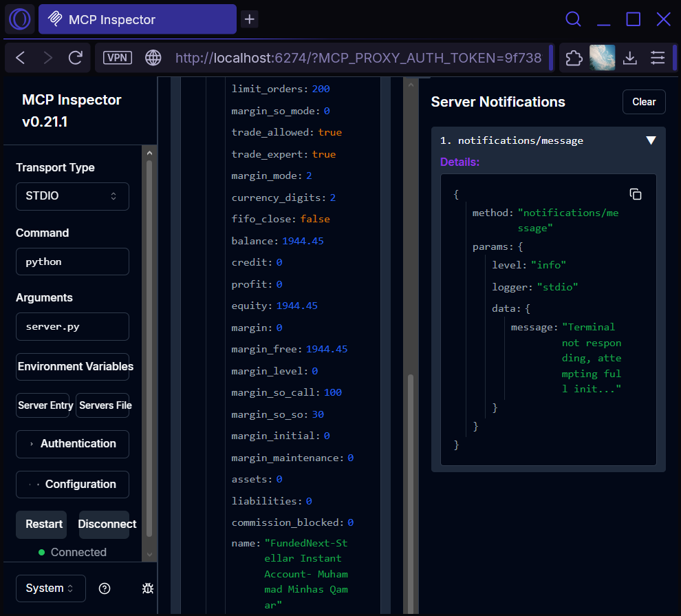Open the downloads icon in the toolbar
This screenshot has height=616, width=681.
point(629,58)
